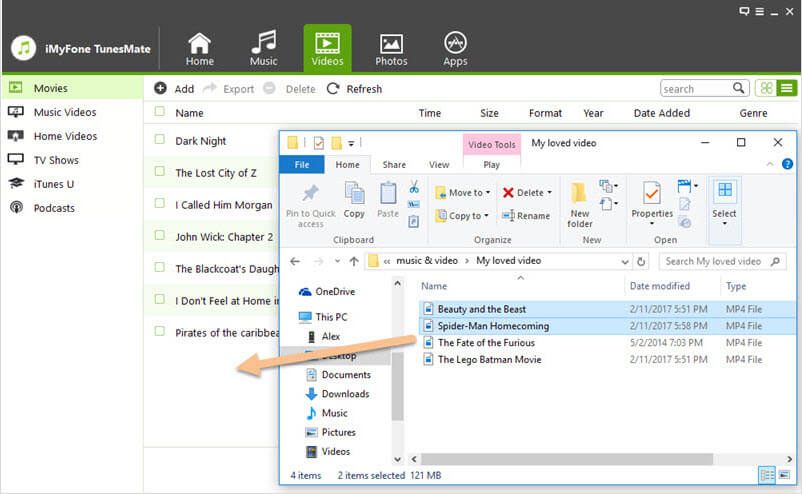Image resolution: width=802 pixels, height=494 pixels.
Task: Collapse the Explorer ribbon chevron
Action: 770,164
